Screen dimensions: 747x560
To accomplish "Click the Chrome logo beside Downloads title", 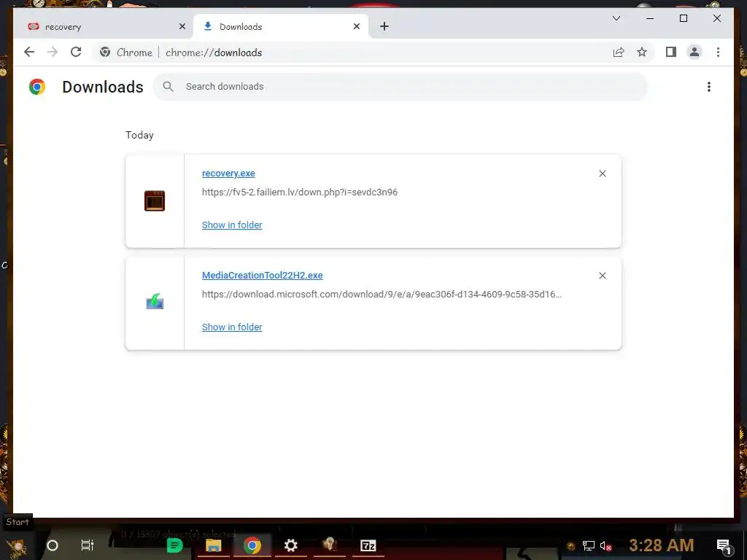I will pos(37,87).
